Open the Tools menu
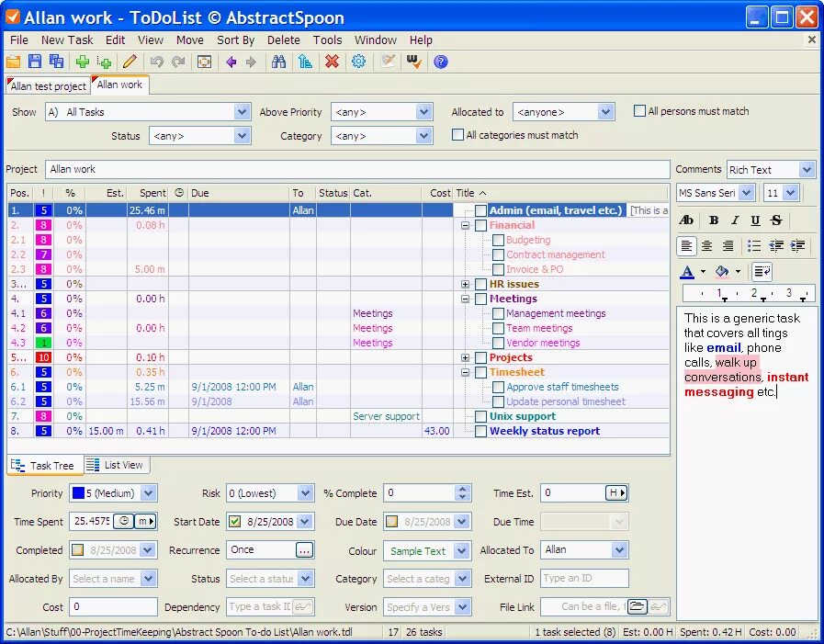 327,40
